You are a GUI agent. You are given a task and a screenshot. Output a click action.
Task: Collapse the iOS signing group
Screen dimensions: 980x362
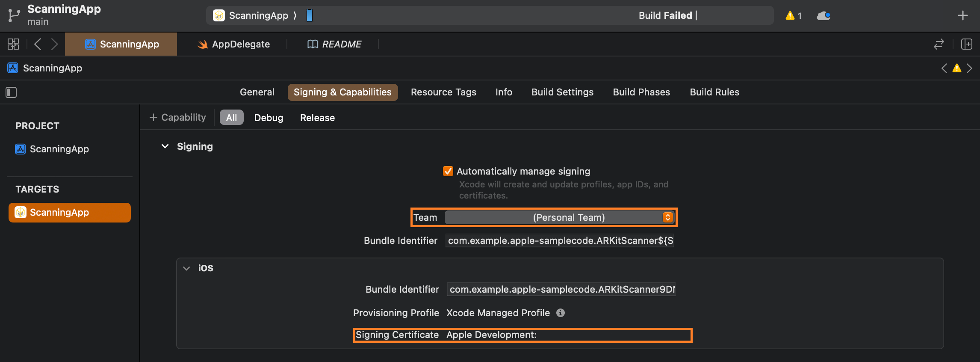point(186,268)
